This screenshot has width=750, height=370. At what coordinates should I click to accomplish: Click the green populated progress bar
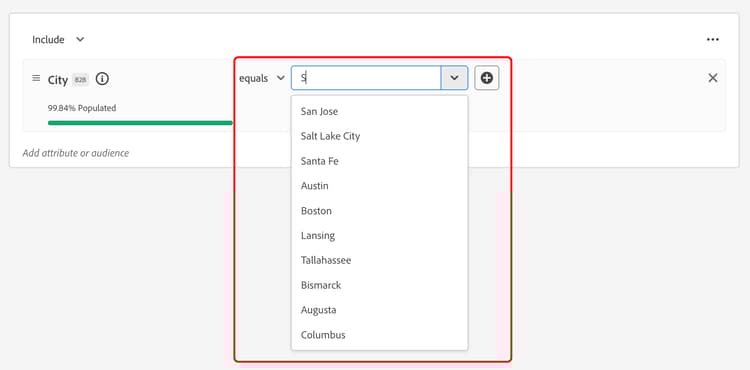coord(140,123)
